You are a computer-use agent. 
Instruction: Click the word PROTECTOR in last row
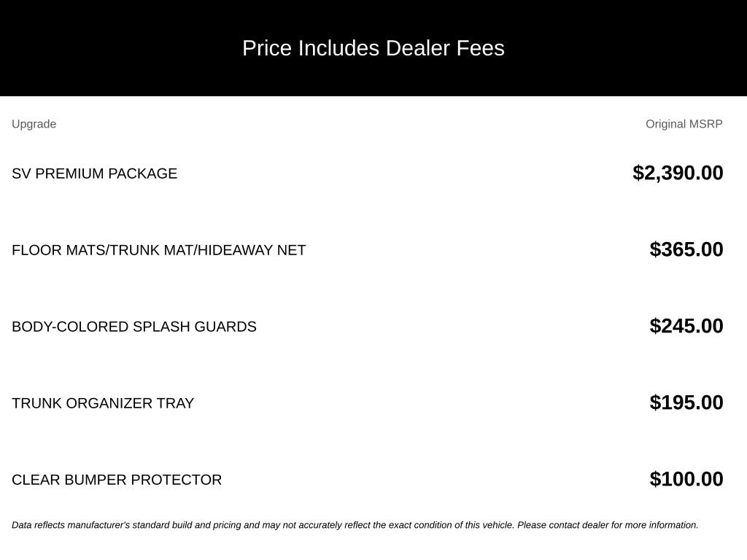click(x=177, y=480)
